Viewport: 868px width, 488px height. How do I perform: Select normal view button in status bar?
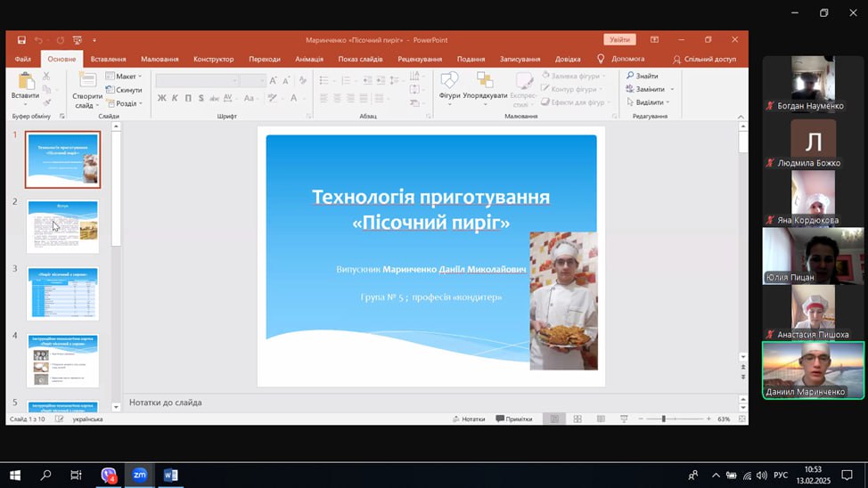click(554, 419)
